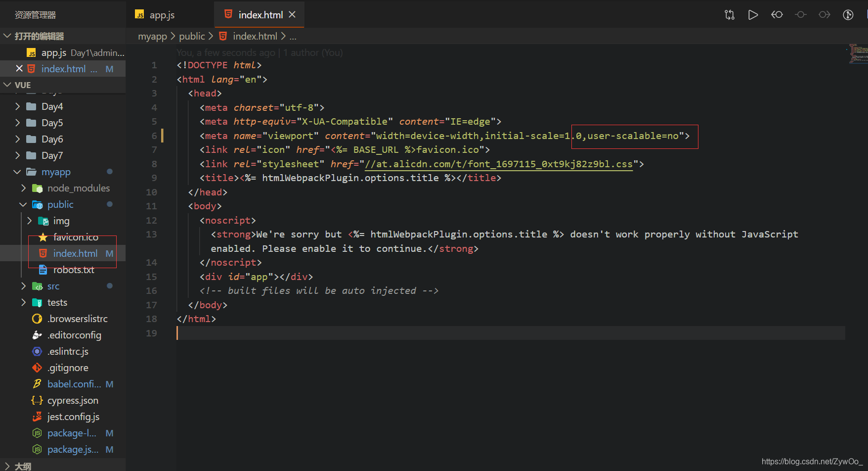
Task: Click the doctype declaration on line 1
Action: click(x=219, y=65)
